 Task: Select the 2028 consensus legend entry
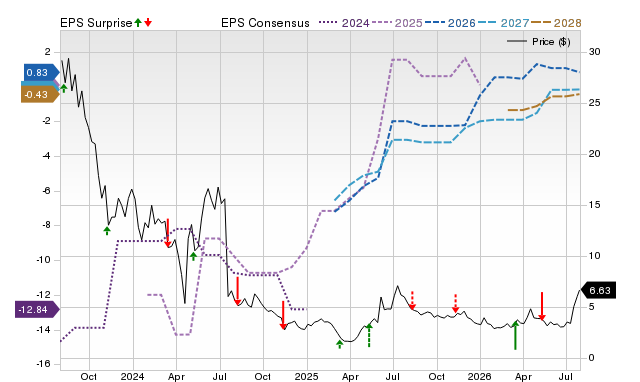[x=556, y=23]
